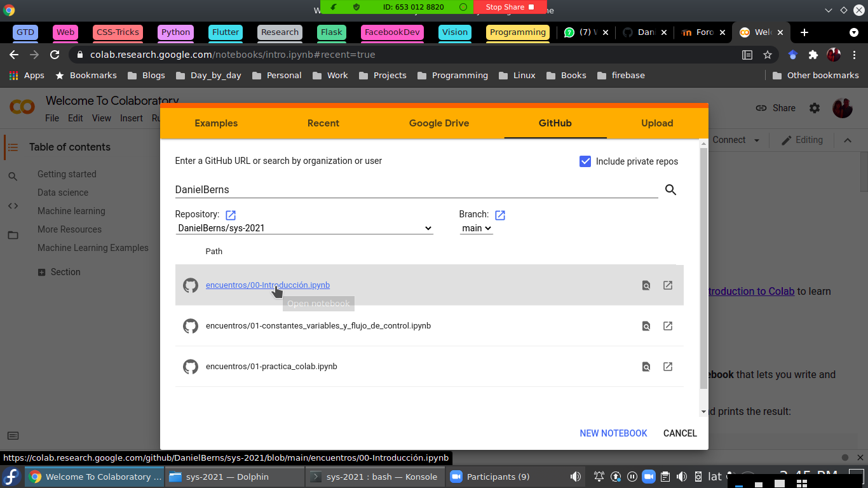
Task: Open the encuentros/00-Introducción.ipynb notebook link
Action: pyautogui.click(x=268, y=285)
